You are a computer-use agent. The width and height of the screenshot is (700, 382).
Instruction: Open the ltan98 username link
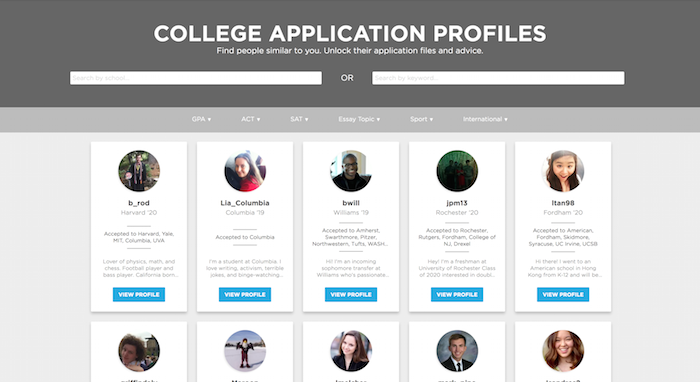pyautogui.click(x=563, y=203)
